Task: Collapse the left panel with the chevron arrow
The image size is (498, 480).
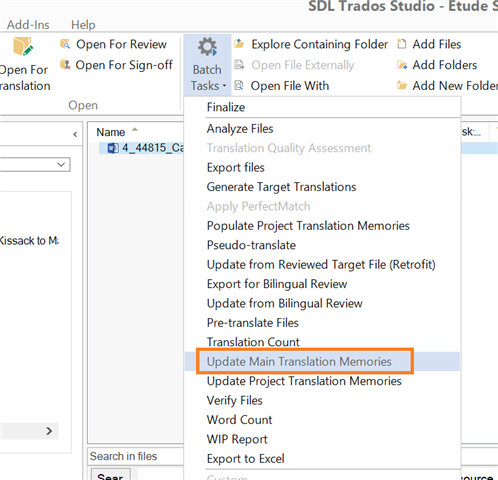Action: [x=75, y=134]
